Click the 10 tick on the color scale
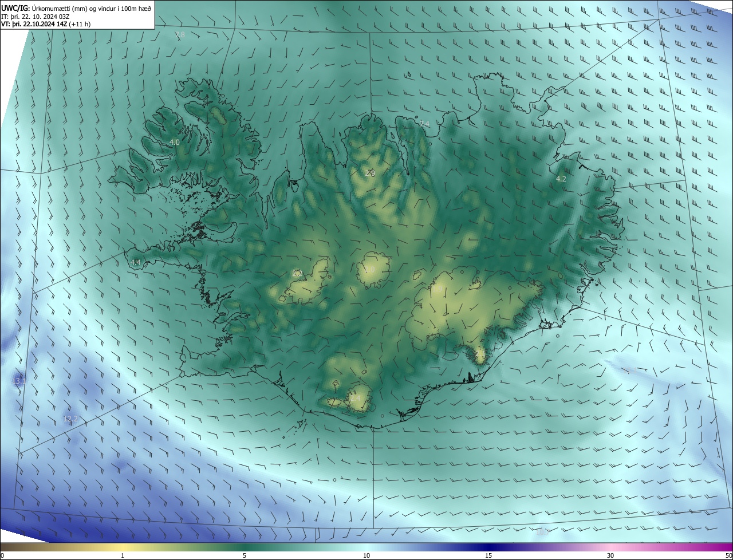Viewport: 733px width, 560px height. point(366,555)
